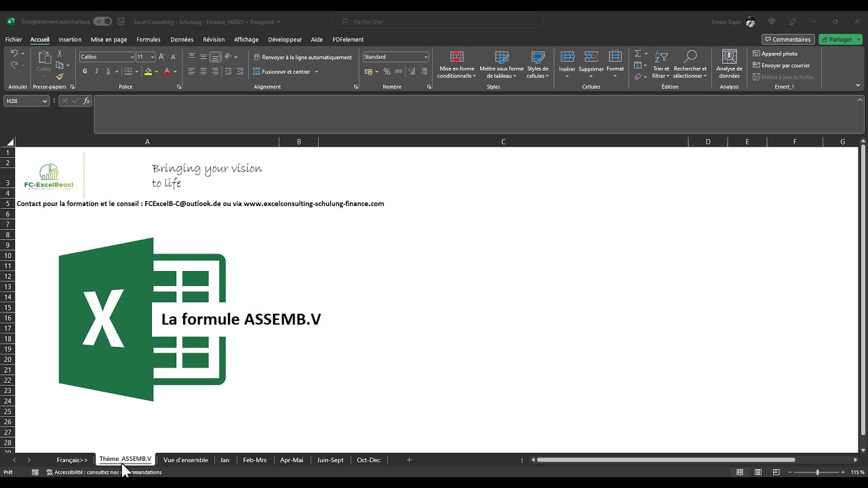
Task: Click the save icon in title bar
Action: click(121, 22)
